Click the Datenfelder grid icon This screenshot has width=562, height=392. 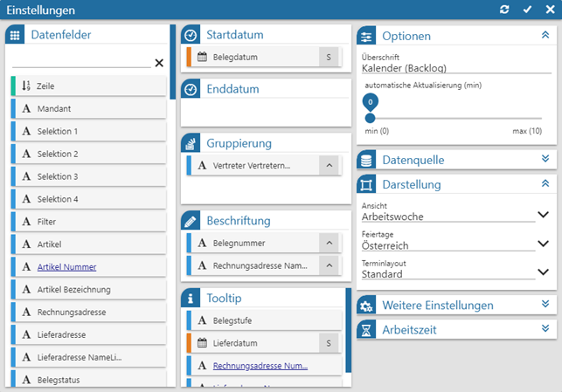[x=15, y=35]
